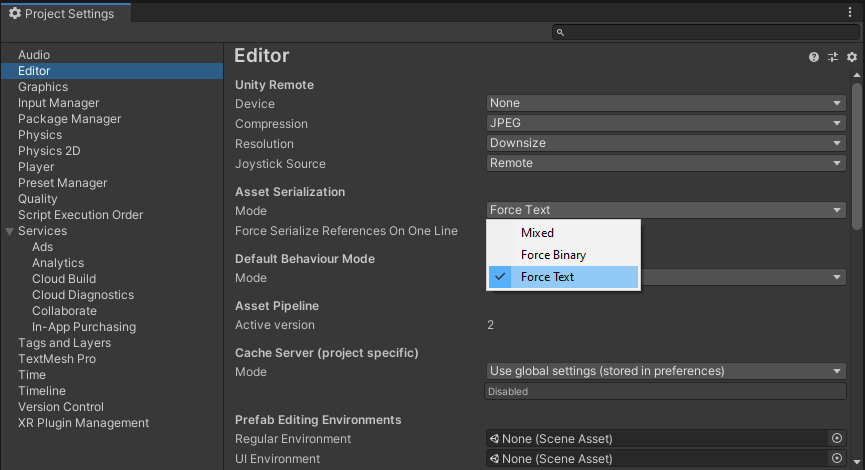Select the Project Settings tab
The image size is (865, 470).
click(x=62, y=14)
